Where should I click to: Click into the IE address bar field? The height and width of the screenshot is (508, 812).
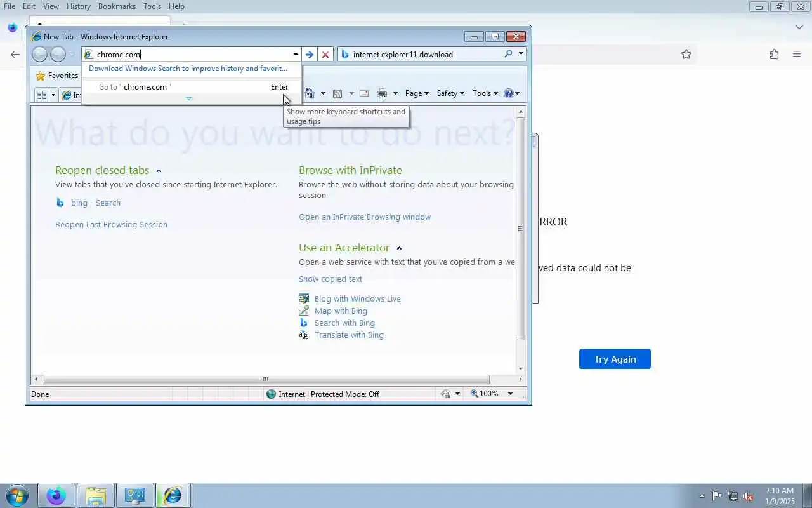point(190,55)
